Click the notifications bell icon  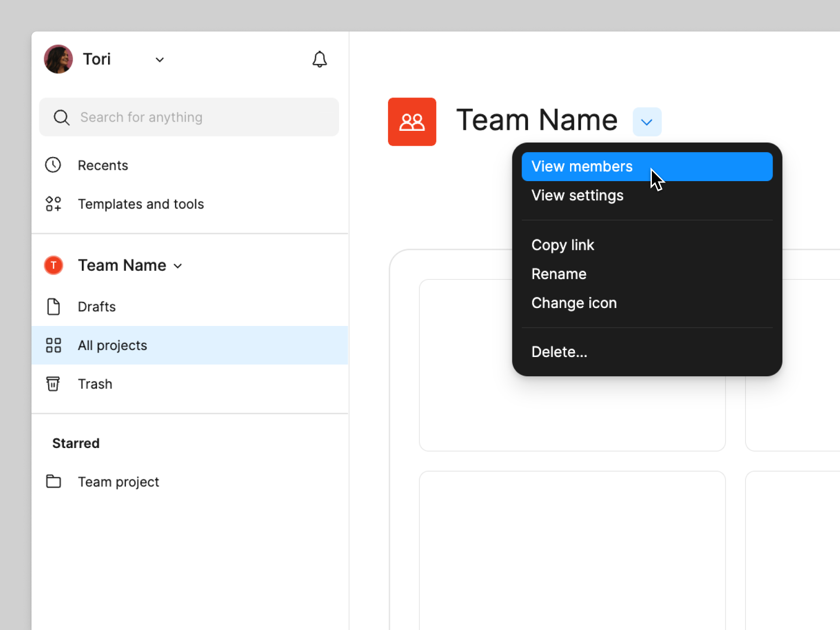[319, 59]
